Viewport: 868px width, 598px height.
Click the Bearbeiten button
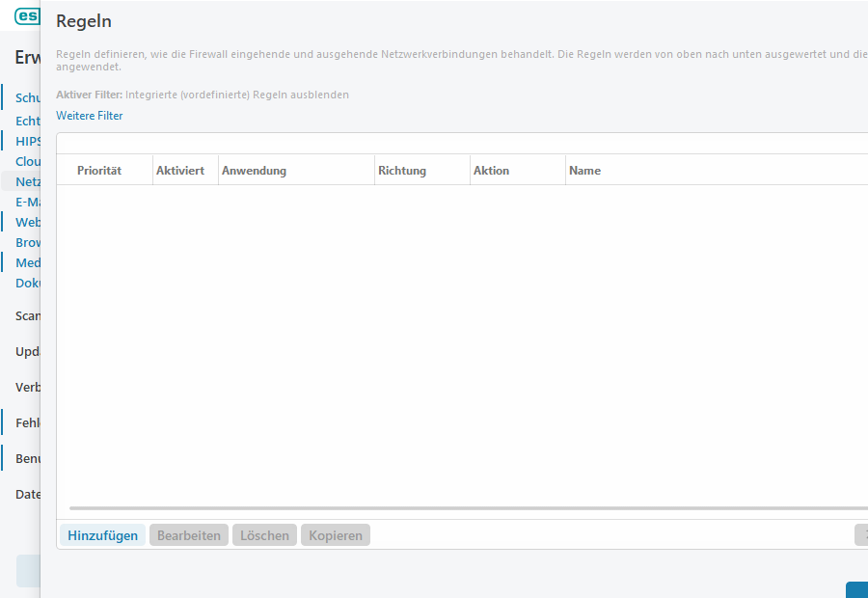tap(188, 534)
